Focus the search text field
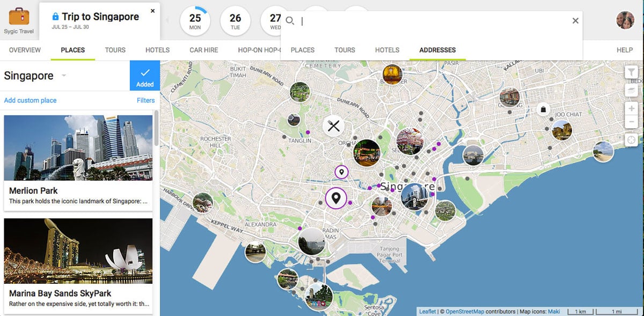The height and width of the screenshot is (316, 644). tap(433, 21)
